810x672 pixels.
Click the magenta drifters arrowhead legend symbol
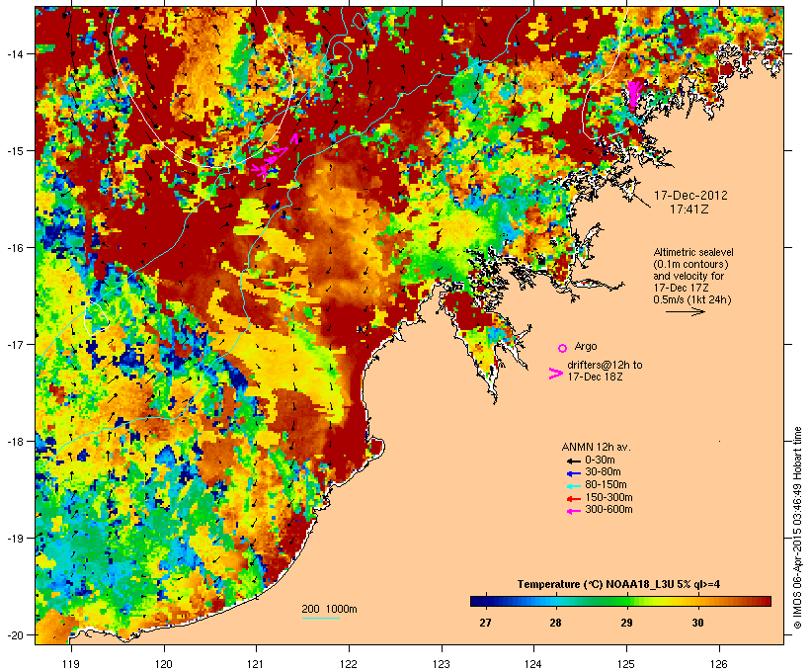[555, 374]
